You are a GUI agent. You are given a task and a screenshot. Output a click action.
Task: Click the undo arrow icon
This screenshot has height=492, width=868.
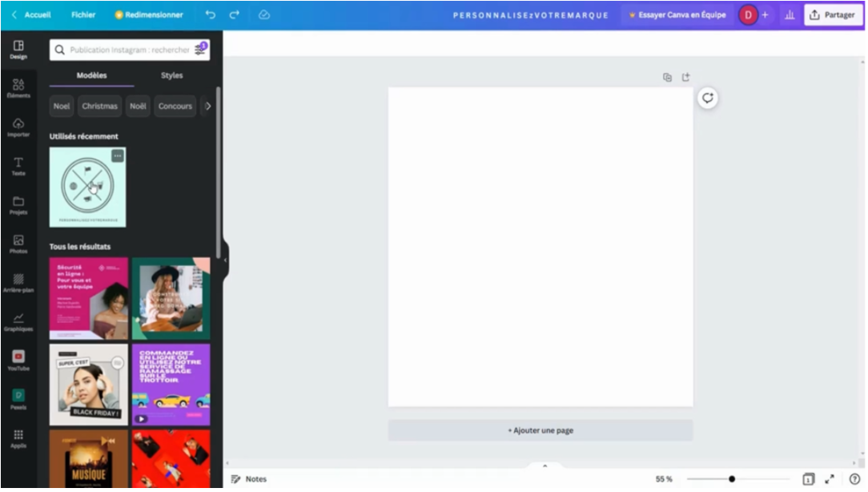(x=210, y=14)
